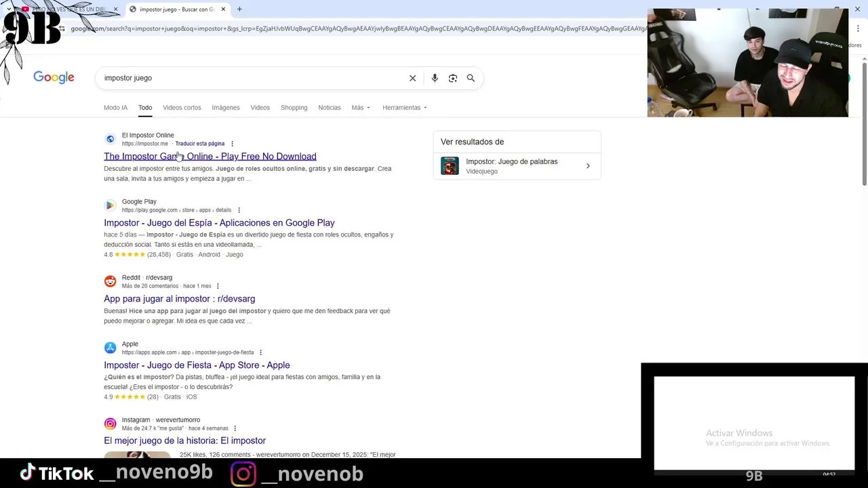Start voice search with microphone icon

(435, 78)
